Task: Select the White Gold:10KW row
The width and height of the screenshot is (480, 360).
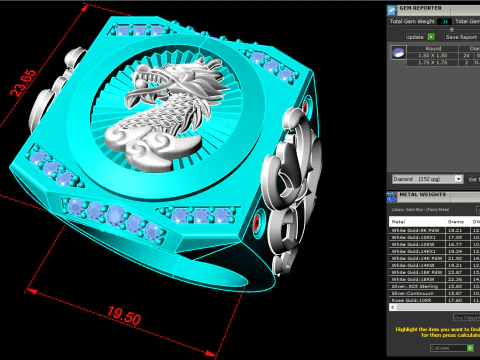Action: [x=434, y=244]
